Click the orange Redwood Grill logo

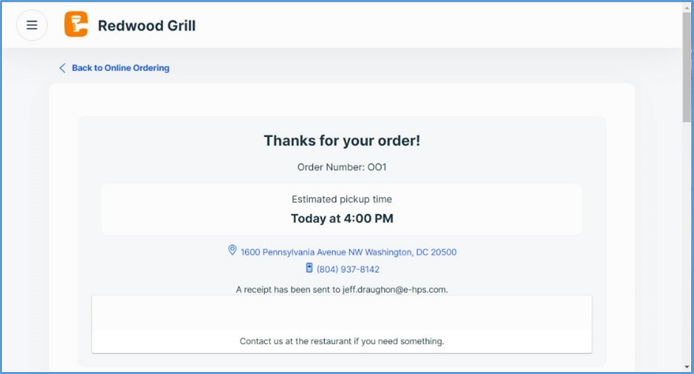76,24
